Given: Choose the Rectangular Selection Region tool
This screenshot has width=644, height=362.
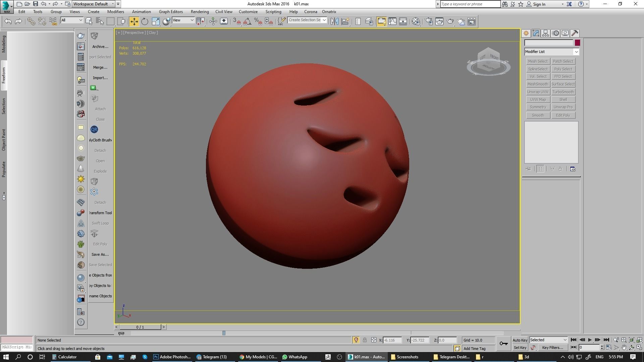Looking at the screenshot, I should 110,21.
